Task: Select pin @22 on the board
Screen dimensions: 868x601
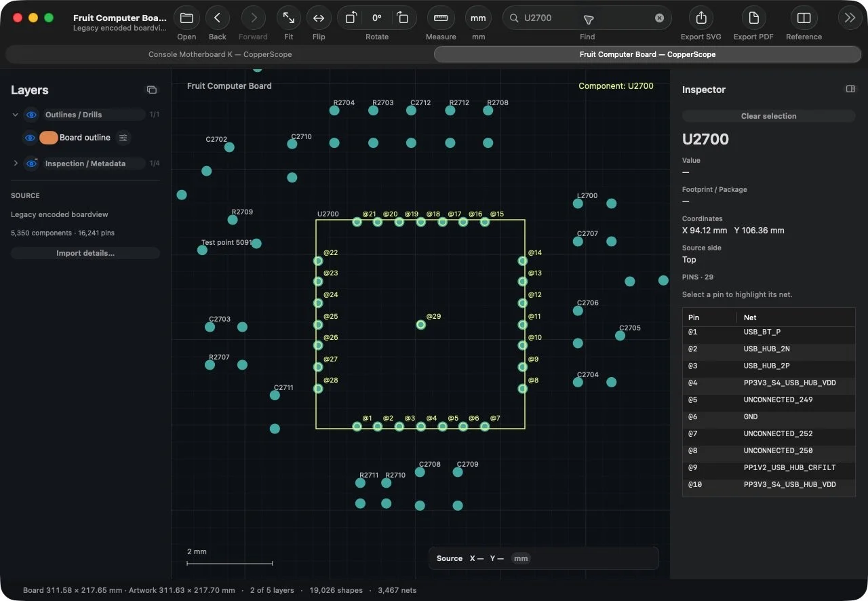Action: (x=318, y=260)
